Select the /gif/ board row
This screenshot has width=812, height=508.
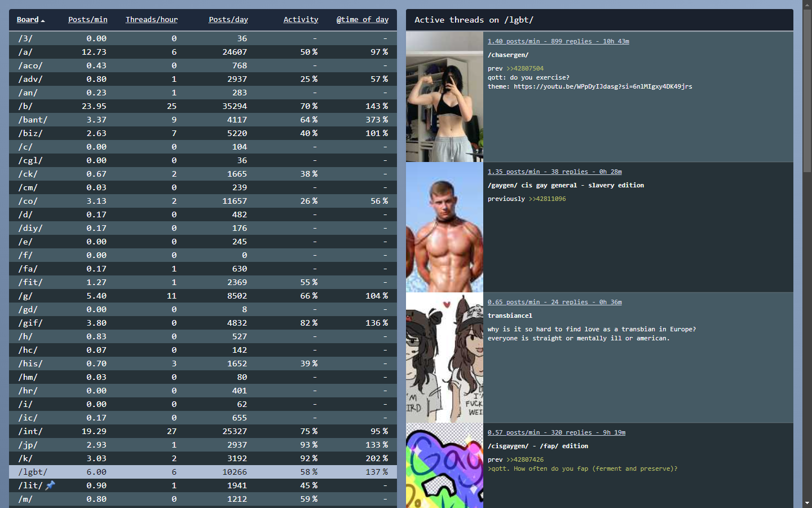tap(203, 323)
